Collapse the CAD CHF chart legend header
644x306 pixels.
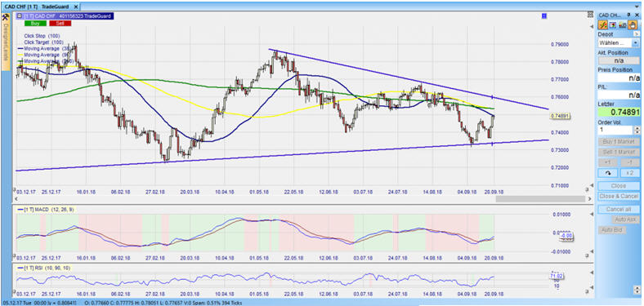(20, 16)
